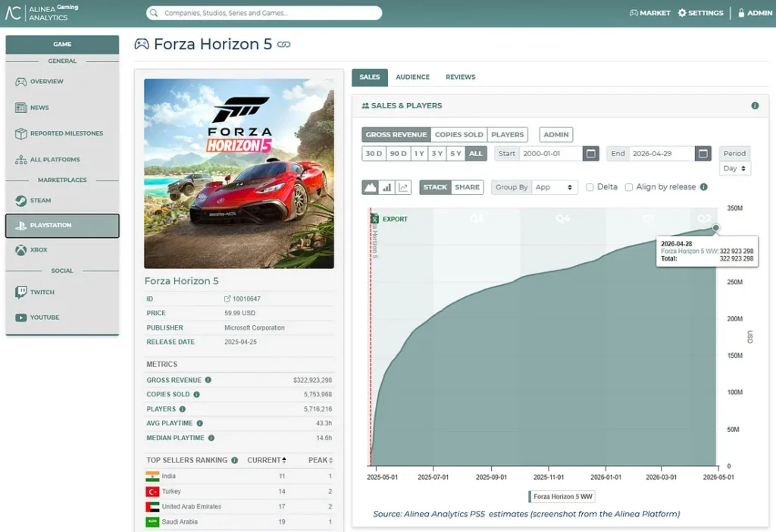
Task: Click the India row in rankings
Action: [239, 476]
